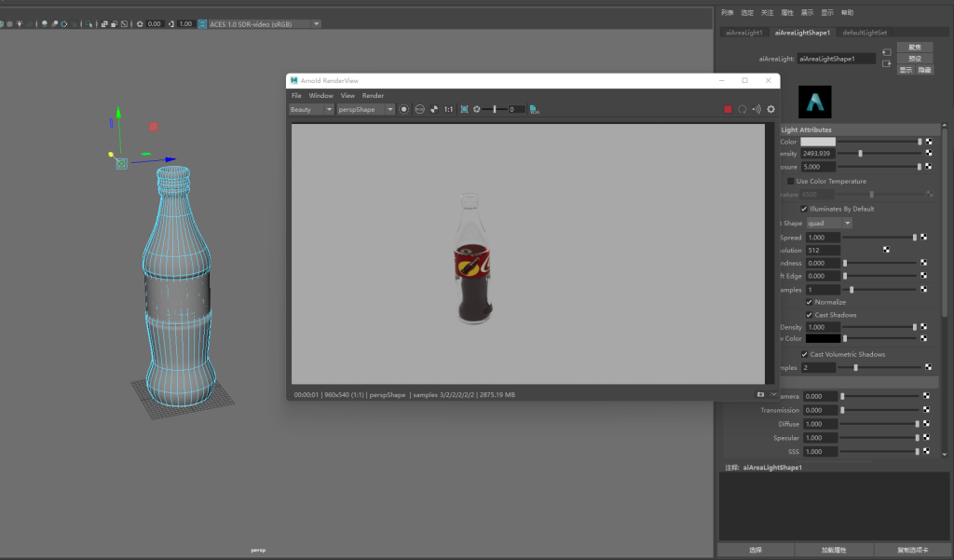Toggle Illuminates By Default checkbox

coord(804,209)
